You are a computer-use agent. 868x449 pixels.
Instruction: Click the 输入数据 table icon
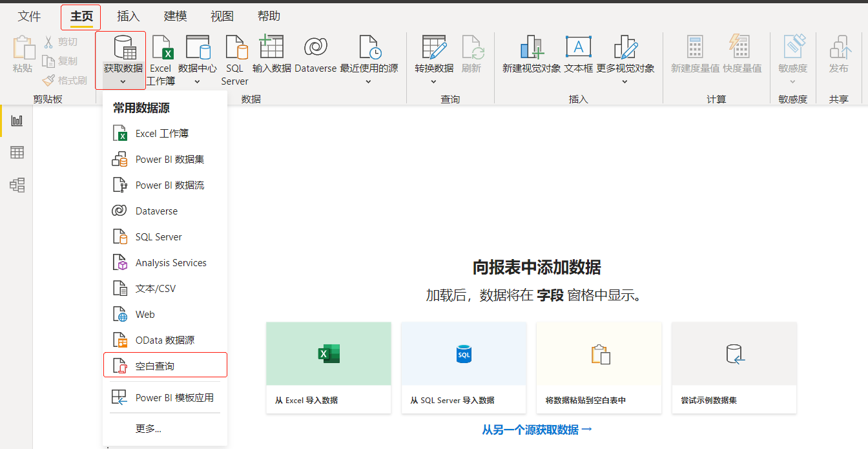tap(271, 47)
